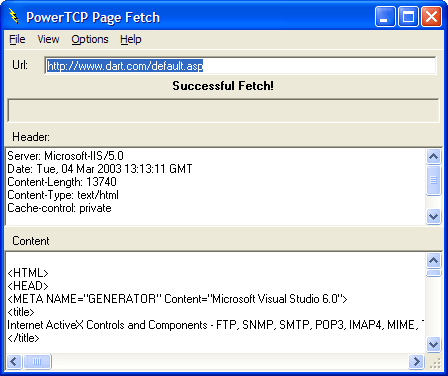Click the closing '</title>' tag line

23,338
